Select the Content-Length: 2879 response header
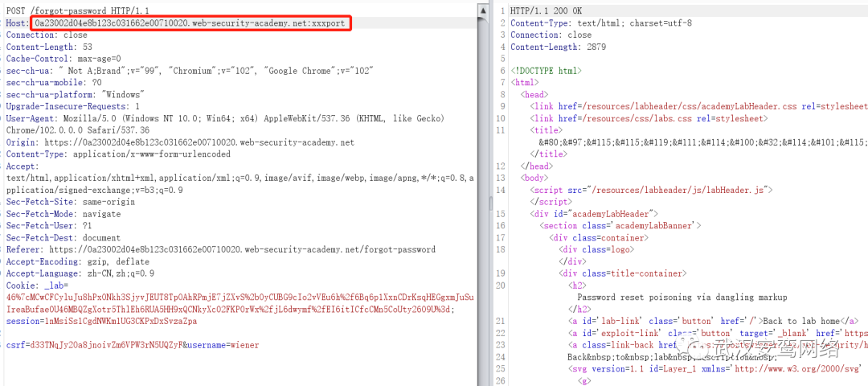This screenshot has width=868, height=386. pos(558,47)
